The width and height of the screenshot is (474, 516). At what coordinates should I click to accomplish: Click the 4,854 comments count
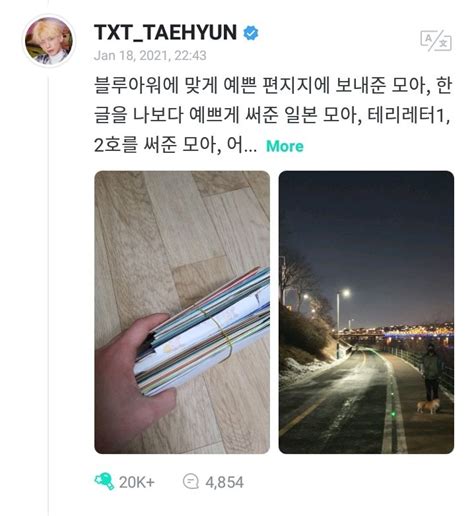point(225,482)
